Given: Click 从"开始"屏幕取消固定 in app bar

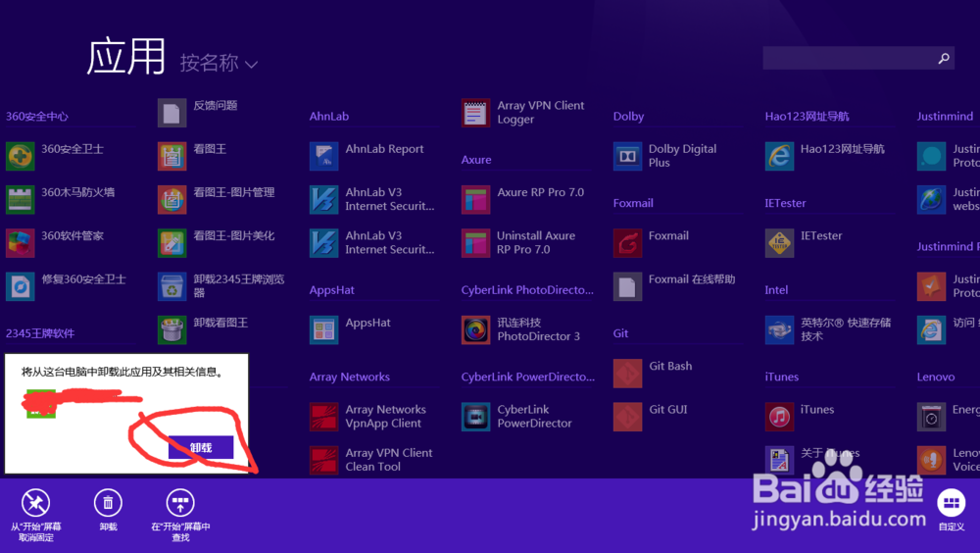Looking at the screenshot, I should [x=35, y=516].
